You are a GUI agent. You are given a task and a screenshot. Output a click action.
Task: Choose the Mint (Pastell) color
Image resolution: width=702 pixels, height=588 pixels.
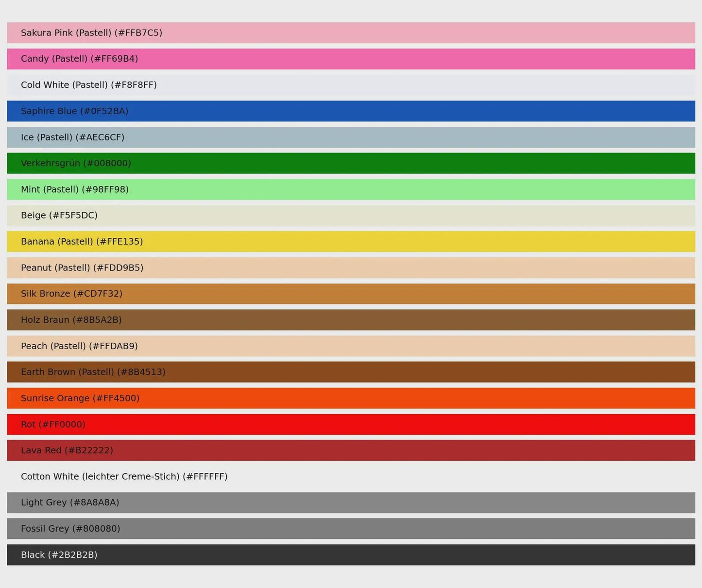coord(351,189)
